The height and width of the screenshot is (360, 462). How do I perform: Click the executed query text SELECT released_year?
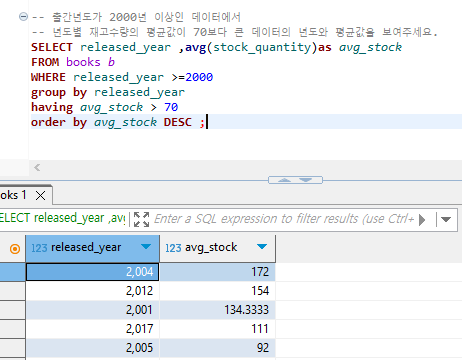[x=62, y=218]
